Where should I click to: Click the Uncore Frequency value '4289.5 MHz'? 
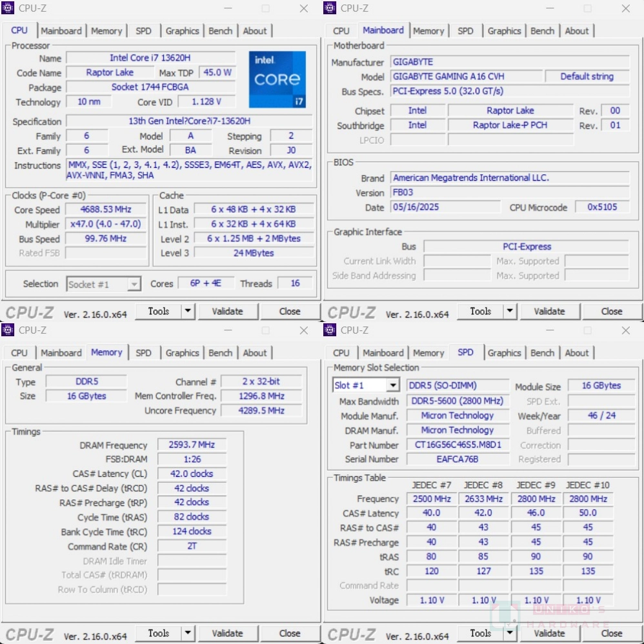tap(261, 410)
